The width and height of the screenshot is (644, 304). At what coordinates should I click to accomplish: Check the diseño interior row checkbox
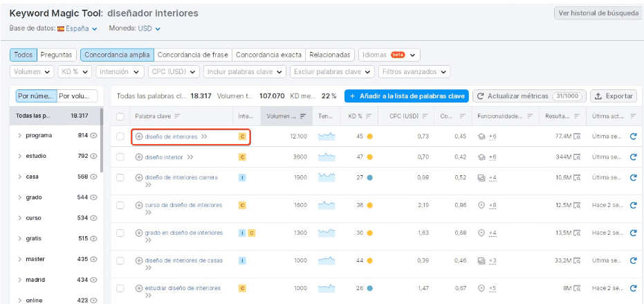[x=120, y=157]
